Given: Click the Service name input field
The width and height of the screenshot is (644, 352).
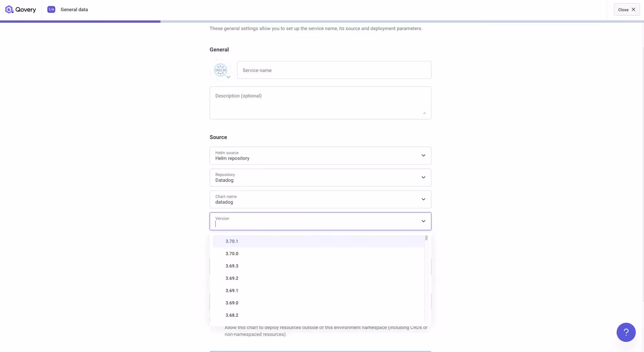Looking at the screenshot, I should pos(334,70).
